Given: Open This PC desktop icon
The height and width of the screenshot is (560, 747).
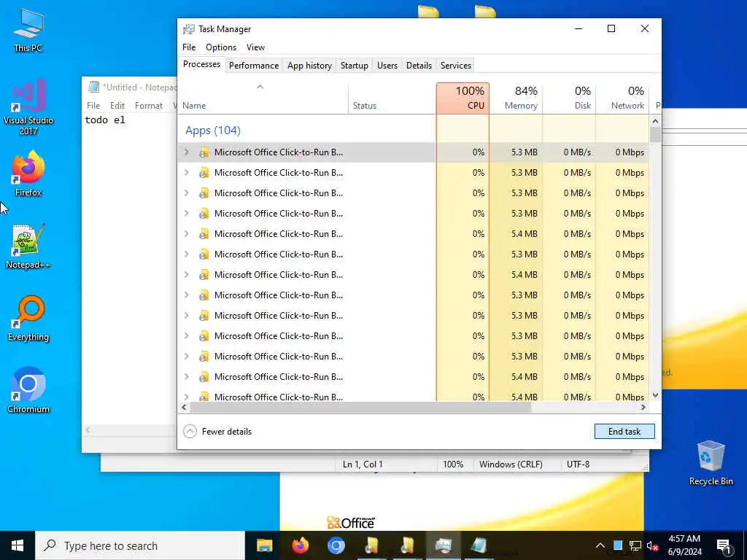Looking at the screenshot, I should click(x=28, y=29).
